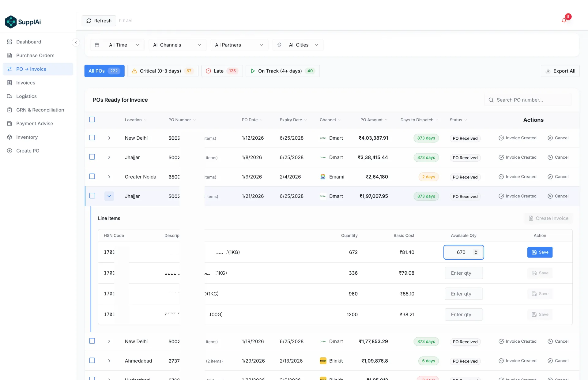Open Payment Advise page
This screenshot has width=588, height=380.
pyautogui.click(x=38, y=123)
